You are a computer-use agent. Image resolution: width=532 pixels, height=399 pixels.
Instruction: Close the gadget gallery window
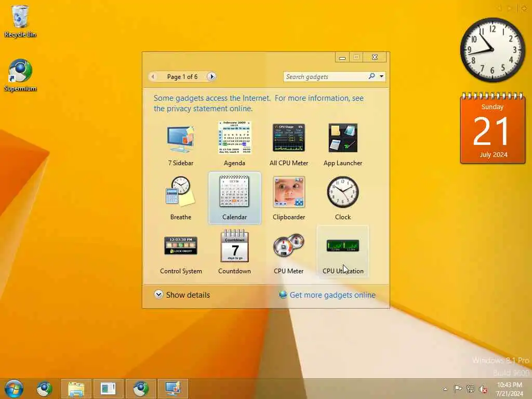click(375, 57)
